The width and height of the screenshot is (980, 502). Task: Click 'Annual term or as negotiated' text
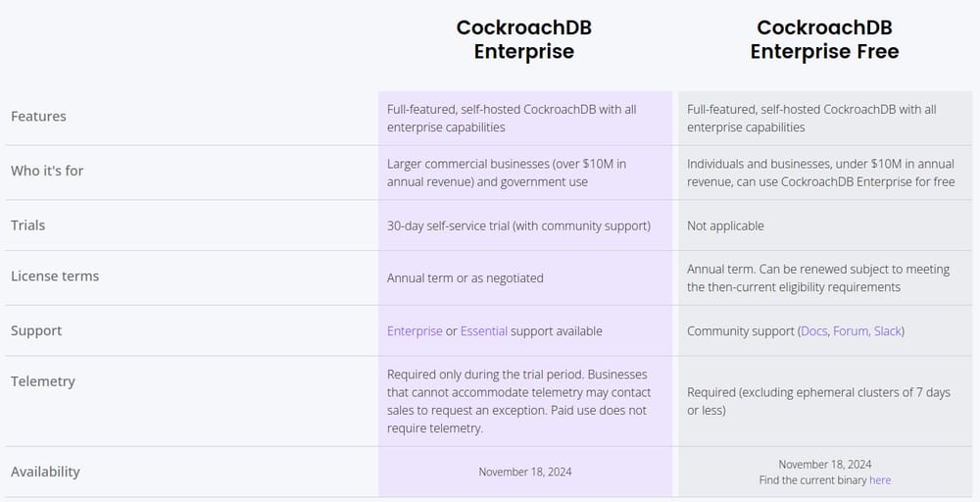tap(465, 278)
